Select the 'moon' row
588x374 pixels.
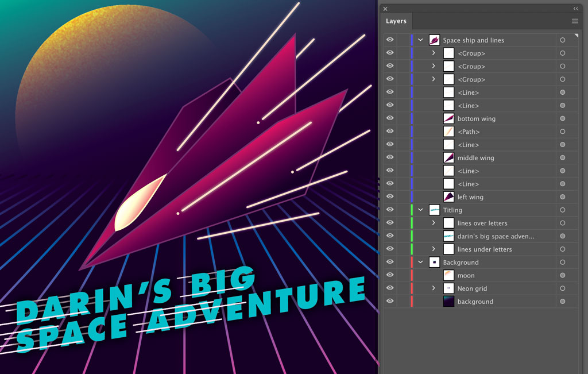pyautogui.click(x=481, y=275)
